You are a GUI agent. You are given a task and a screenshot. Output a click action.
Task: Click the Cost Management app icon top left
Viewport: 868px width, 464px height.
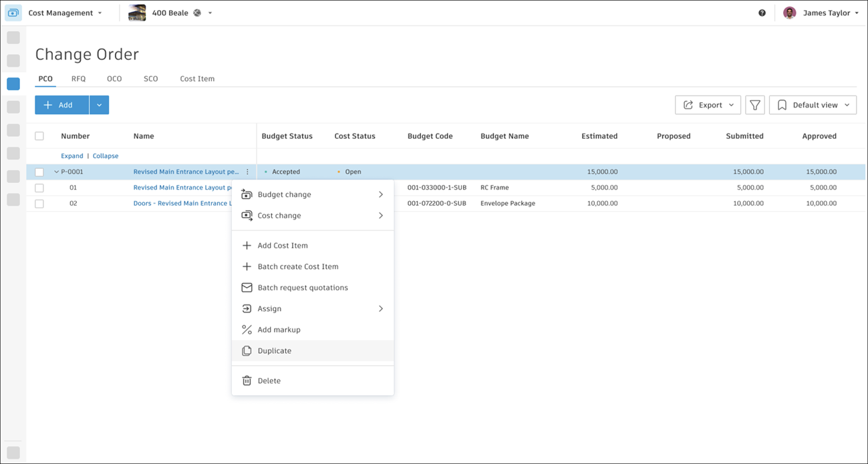(13, 12)
